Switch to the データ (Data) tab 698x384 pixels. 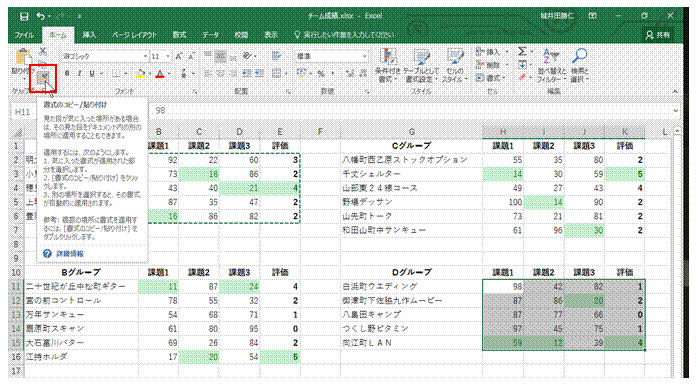click(211, 35)
